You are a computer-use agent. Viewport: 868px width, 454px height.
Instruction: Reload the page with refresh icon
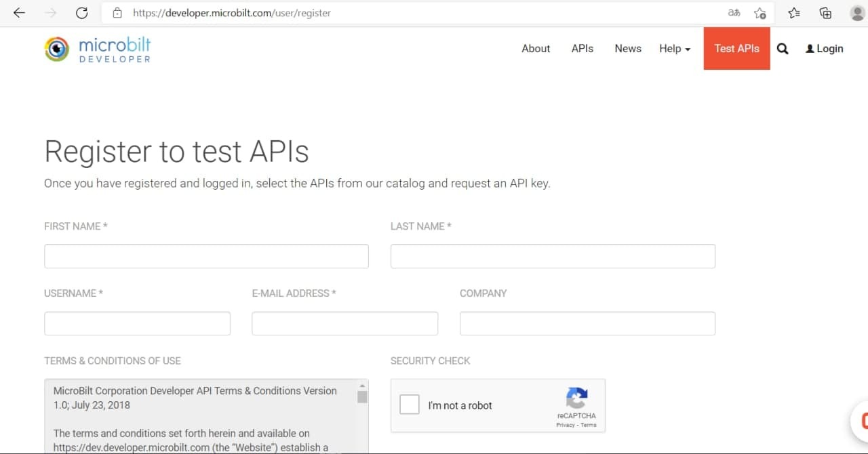81,13
